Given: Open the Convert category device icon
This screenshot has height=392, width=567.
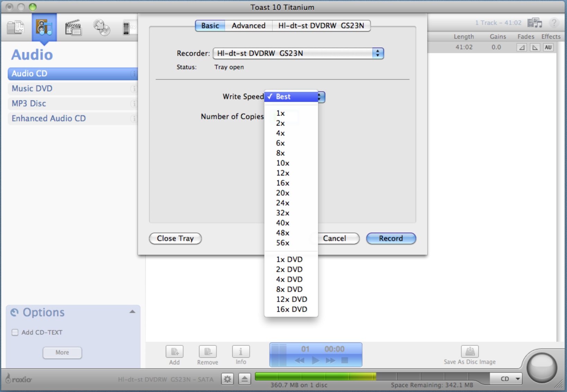Looking at the screenshot, I should 129,28.
